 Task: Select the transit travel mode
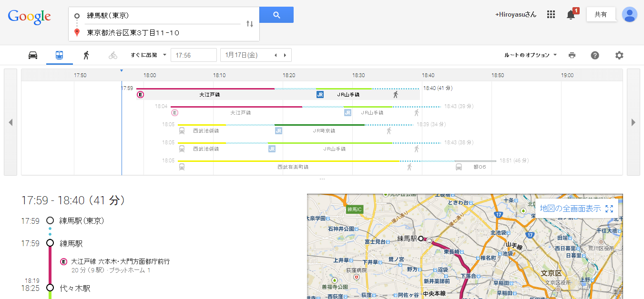point(60,55)
